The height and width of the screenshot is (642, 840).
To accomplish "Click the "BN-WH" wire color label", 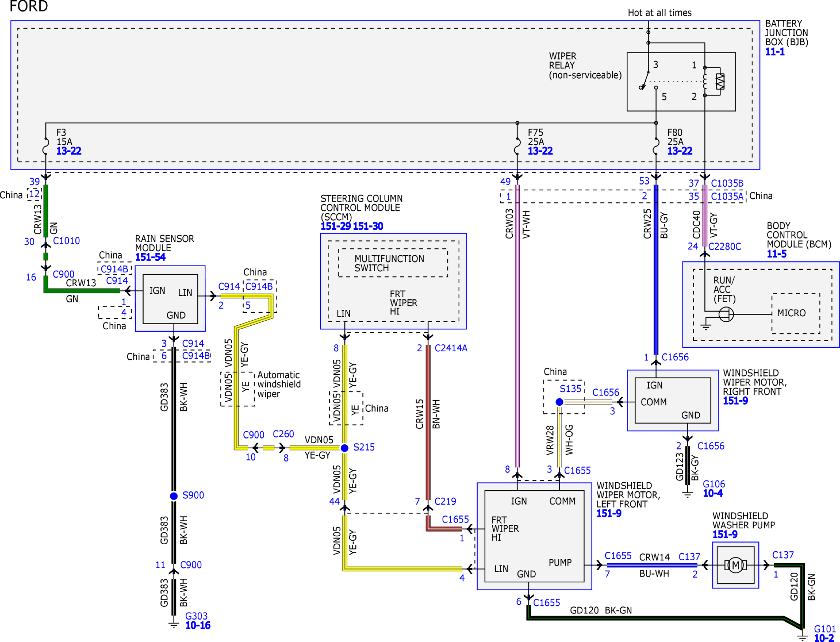I will pos(436,414).
